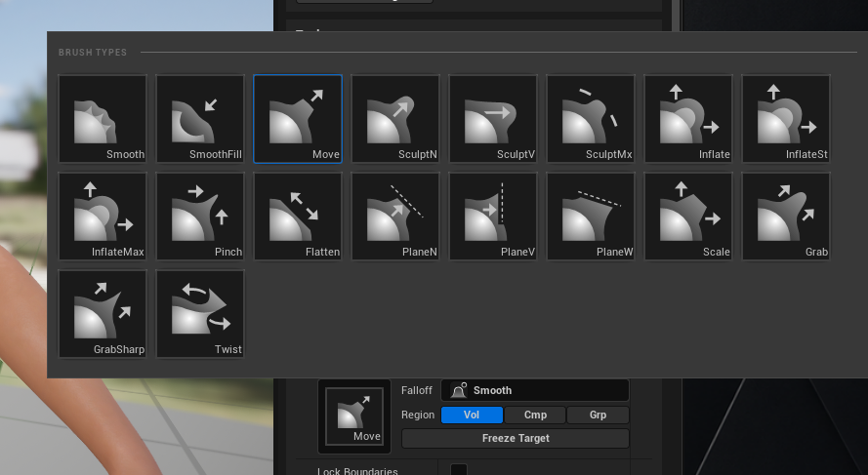Select the highlighted Move brush
This screenshot has height=475, width=868.
point(298,119)
